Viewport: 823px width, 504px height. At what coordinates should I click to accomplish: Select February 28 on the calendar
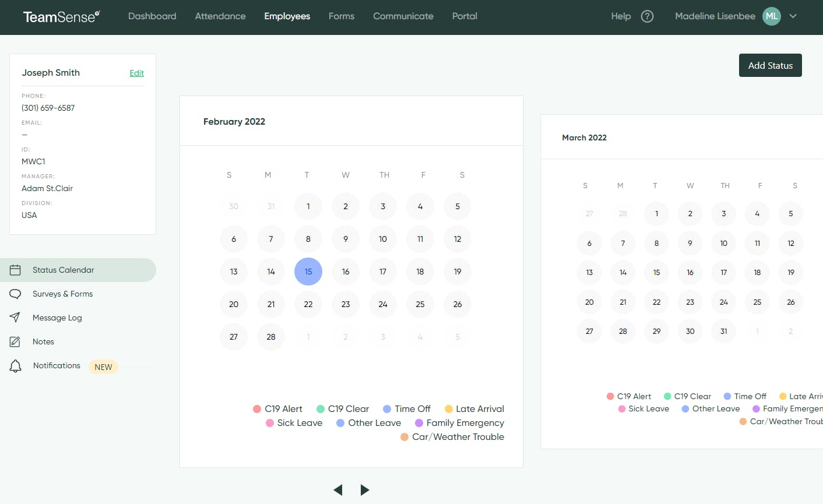tap(271, 337)
